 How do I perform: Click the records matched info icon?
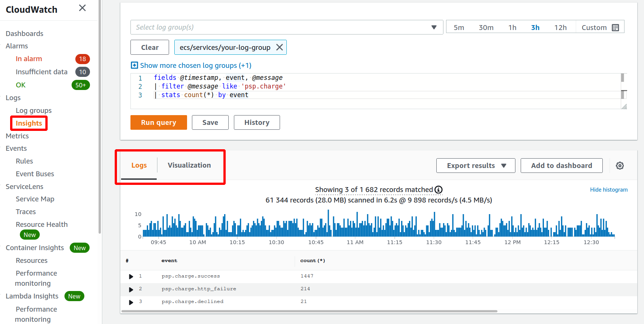pyautogui.click(x=438, y=190)
